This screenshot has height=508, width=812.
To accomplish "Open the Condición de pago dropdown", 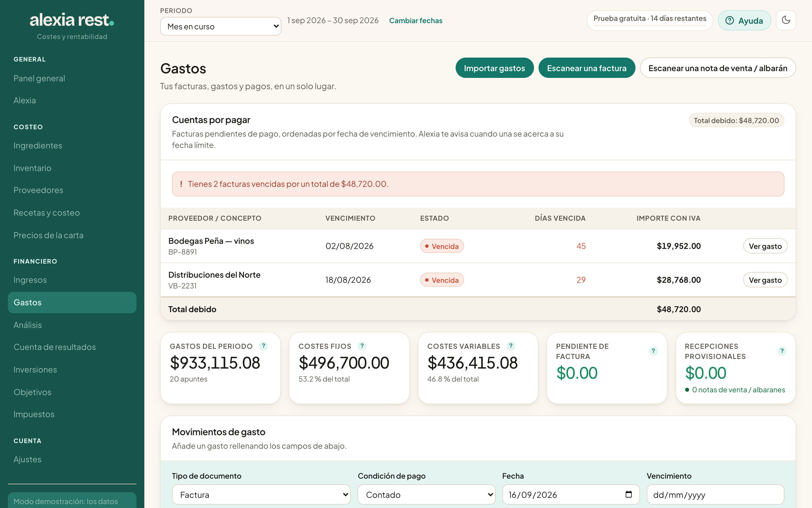I will [426, 494].
